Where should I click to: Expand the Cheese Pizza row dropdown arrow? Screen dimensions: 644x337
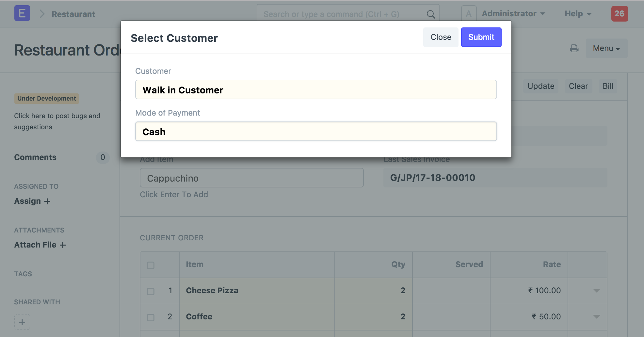tap(596, 291)
